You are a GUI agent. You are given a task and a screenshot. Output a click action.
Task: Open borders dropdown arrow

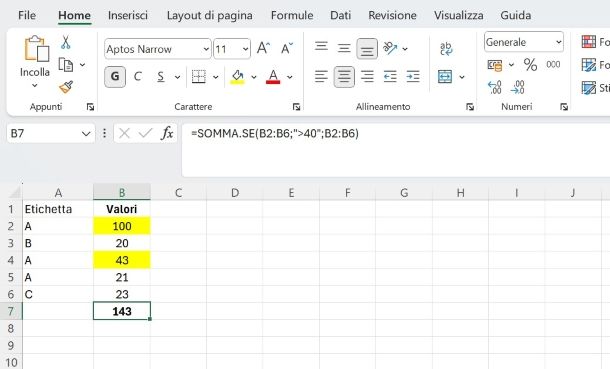pyautogui.click(x=216, y=77)
